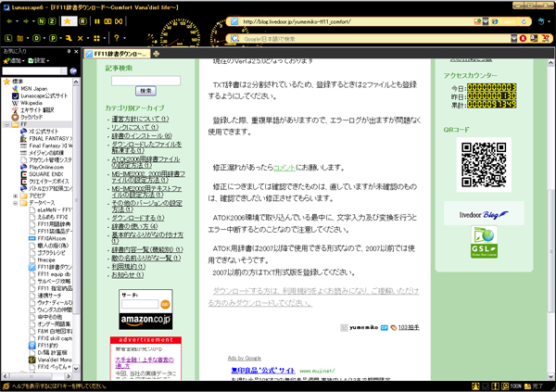Click the L toolbar button
556x392 pixels.
pos(8,38)
